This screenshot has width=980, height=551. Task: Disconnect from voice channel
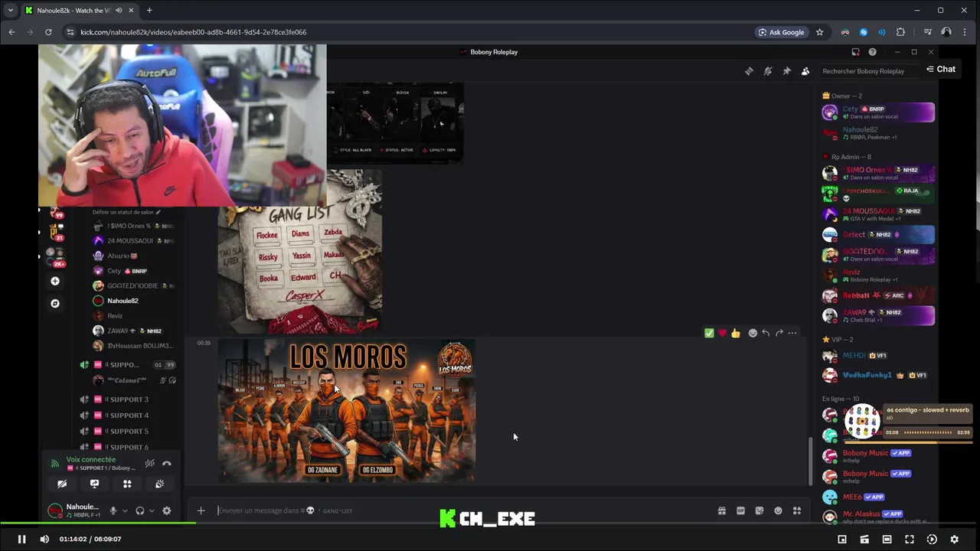[167, 463]
